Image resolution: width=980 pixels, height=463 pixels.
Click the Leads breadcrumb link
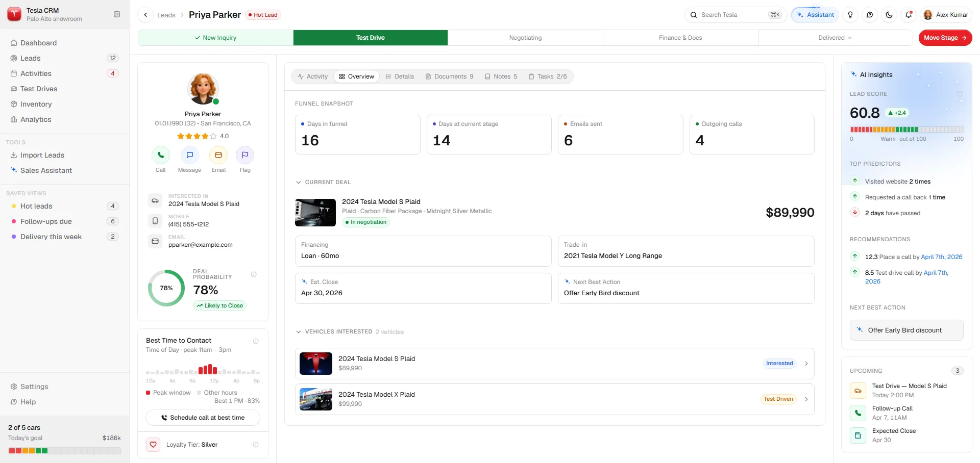point(166,15)
